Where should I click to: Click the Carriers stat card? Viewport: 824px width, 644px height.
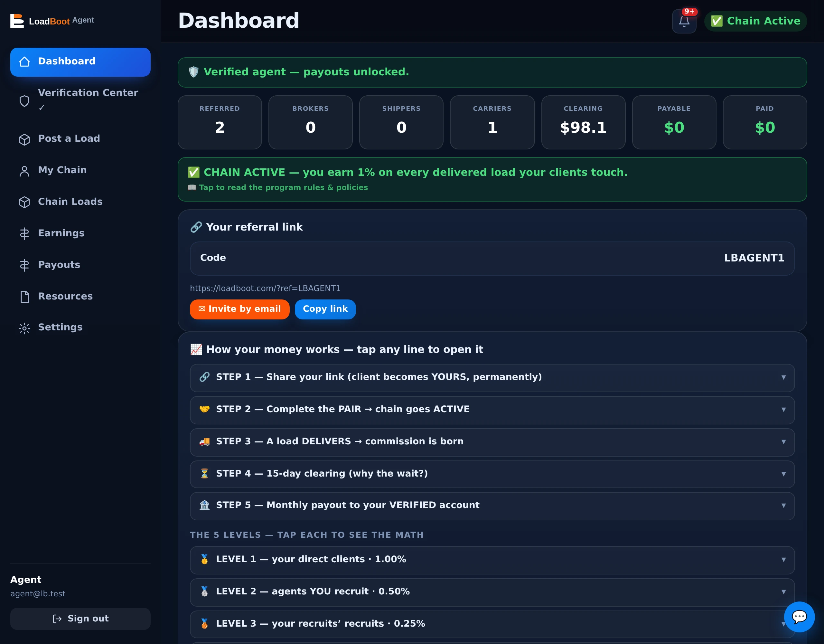coord(492,122)
